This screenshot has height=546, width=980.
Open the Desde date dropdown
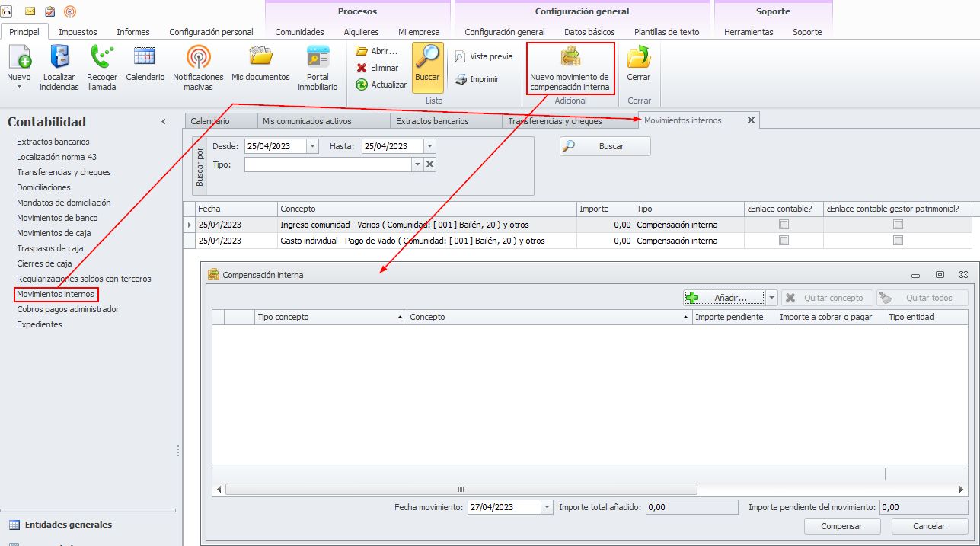coord(312,146)
